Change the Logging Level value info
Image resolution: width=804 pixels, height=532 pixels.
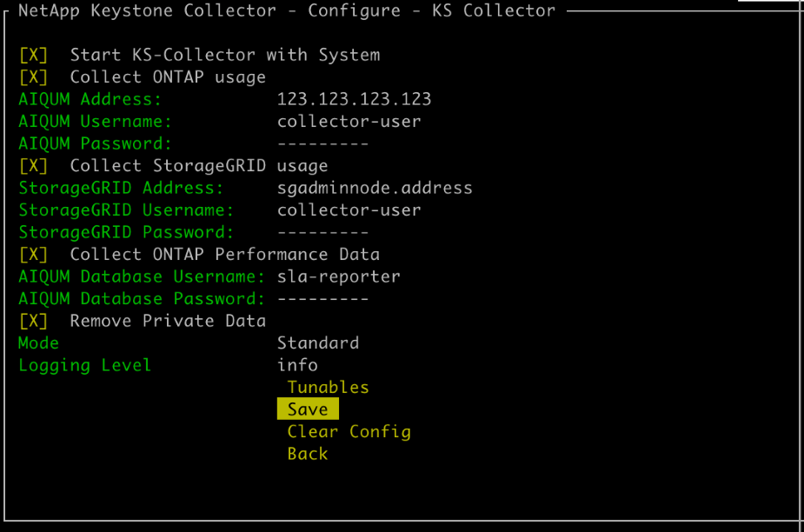tap(297, 365)
